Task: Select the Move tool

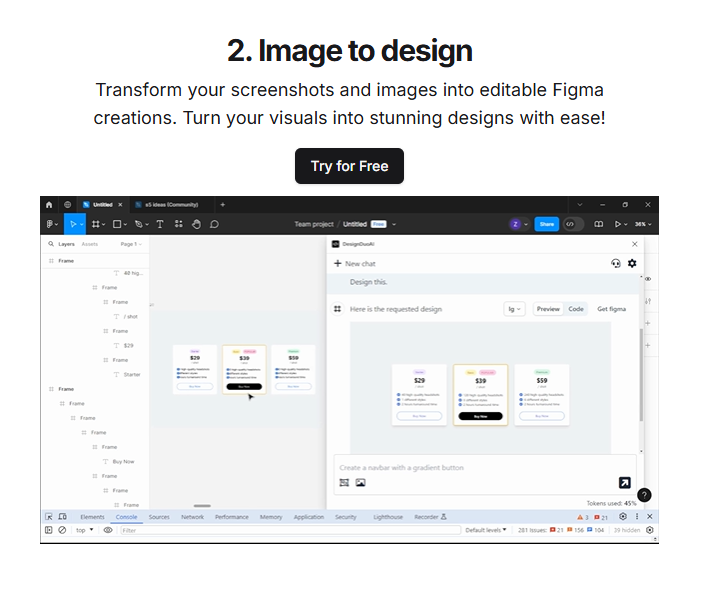Action: pyautogui.click(x=74, y=224)
